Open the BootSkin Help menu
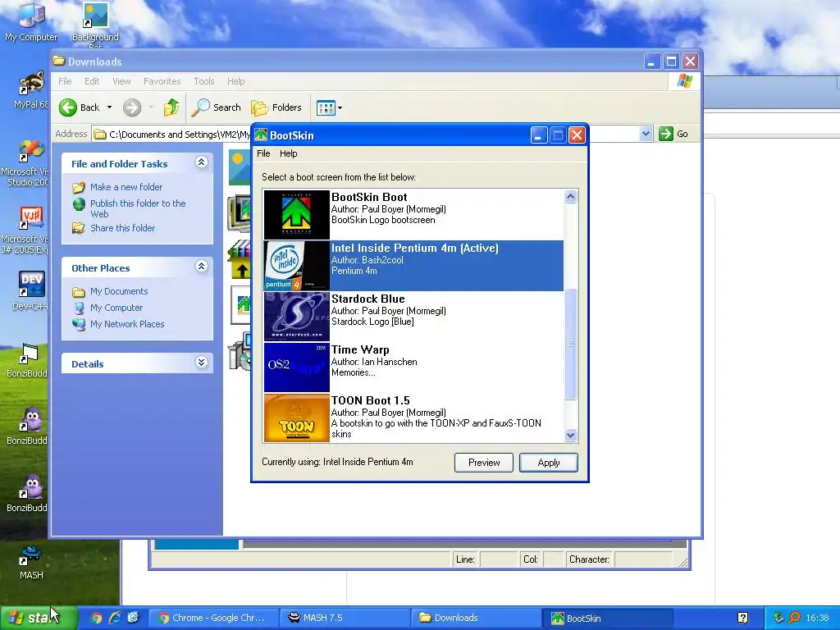The width and height of the screenshot is (840, 630). [x=288, y=153]
